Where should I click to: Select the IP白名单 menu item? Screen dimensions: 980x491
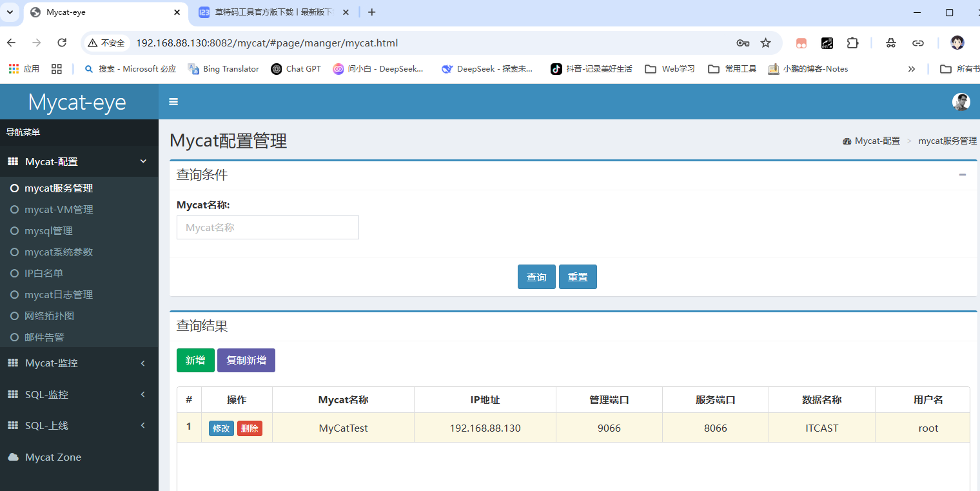(44, 274)
